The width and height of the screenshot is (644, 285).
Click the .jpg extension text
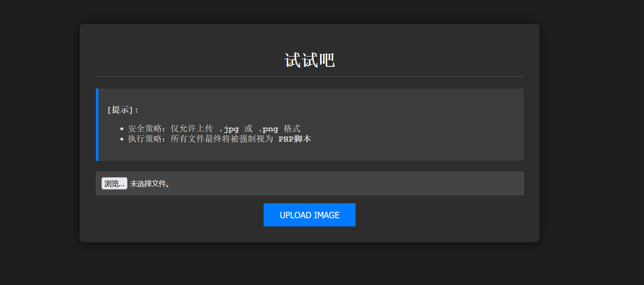229,129
